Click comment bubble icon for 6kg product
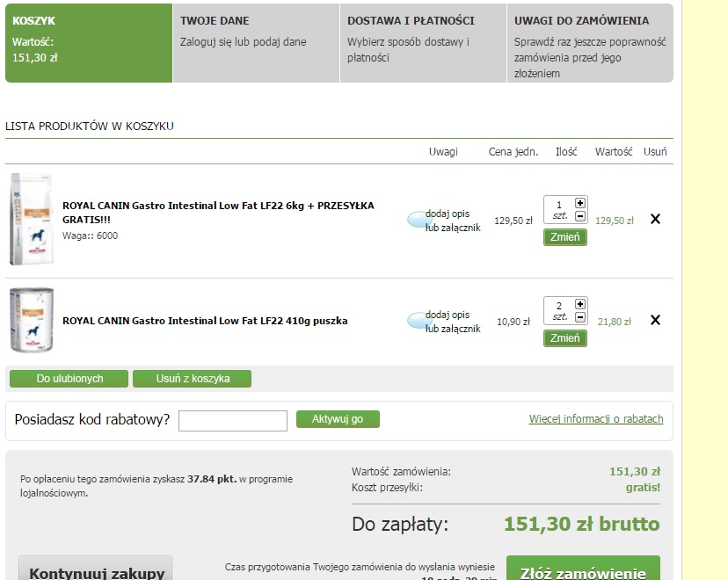Image resolution: width=728 pixels, height=580 pixels. [x=417, y=220]
